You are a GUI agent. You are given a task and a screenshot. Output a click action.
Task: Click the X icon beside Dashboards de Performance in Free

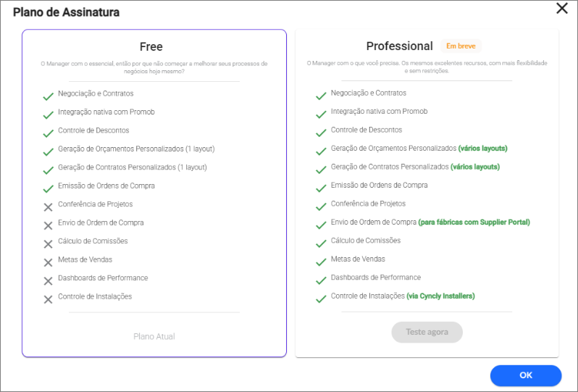tap(48, 281)
